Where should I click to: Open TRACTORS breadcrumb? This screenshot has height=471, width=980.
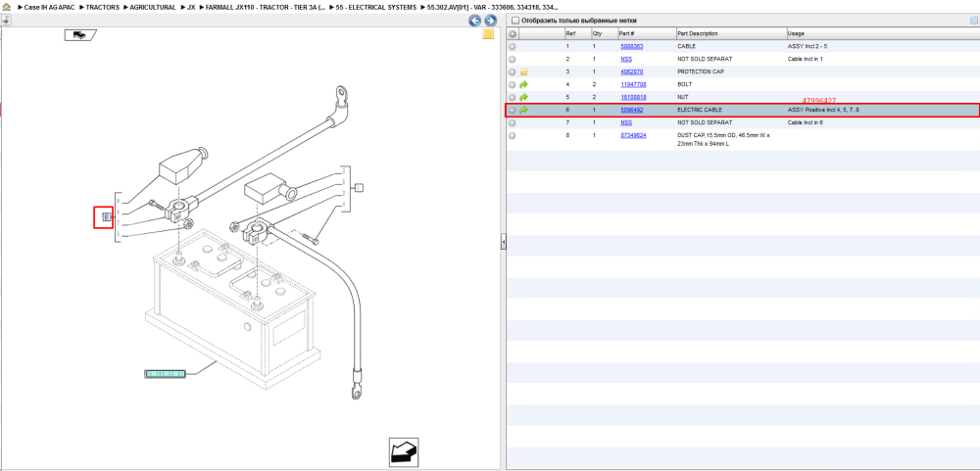(103, 7)
